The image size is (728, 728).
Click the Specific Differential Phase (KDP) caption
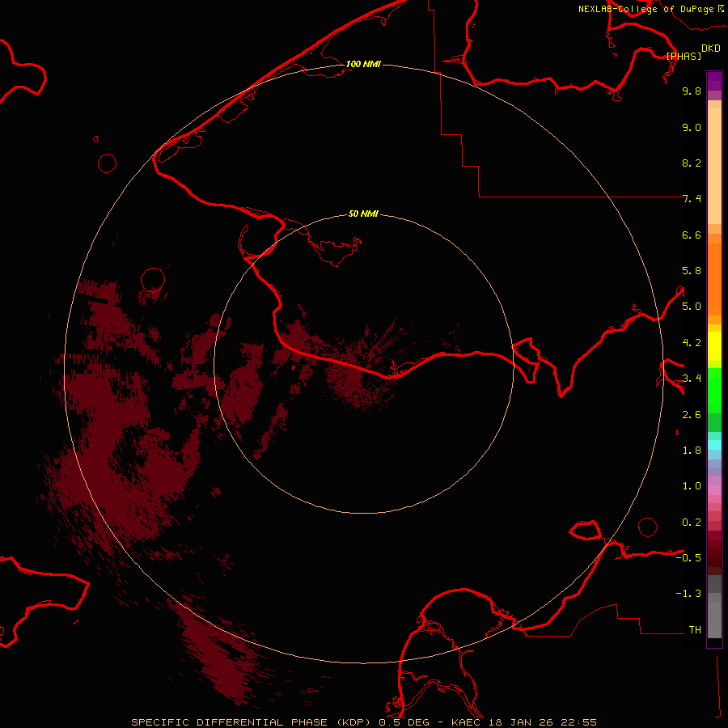[x=251, y=722]
